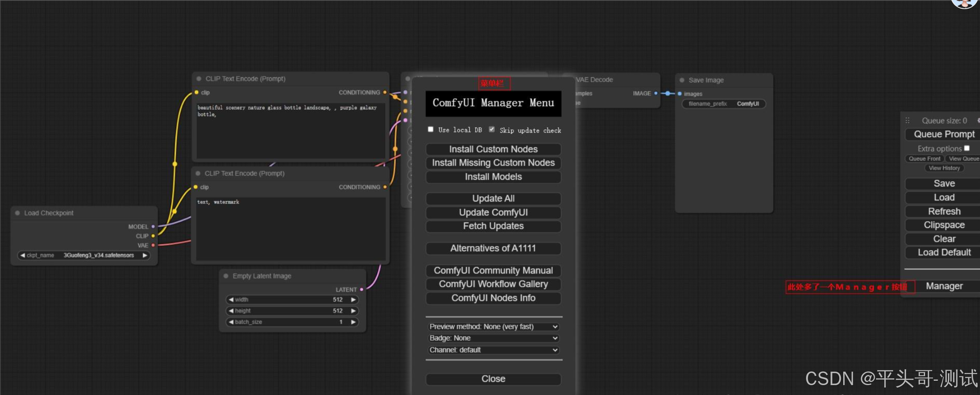Screen dimensions: 980x395
Task: Collapse top CLIP Text Encode node dot
Action: [x=199, y=79]
